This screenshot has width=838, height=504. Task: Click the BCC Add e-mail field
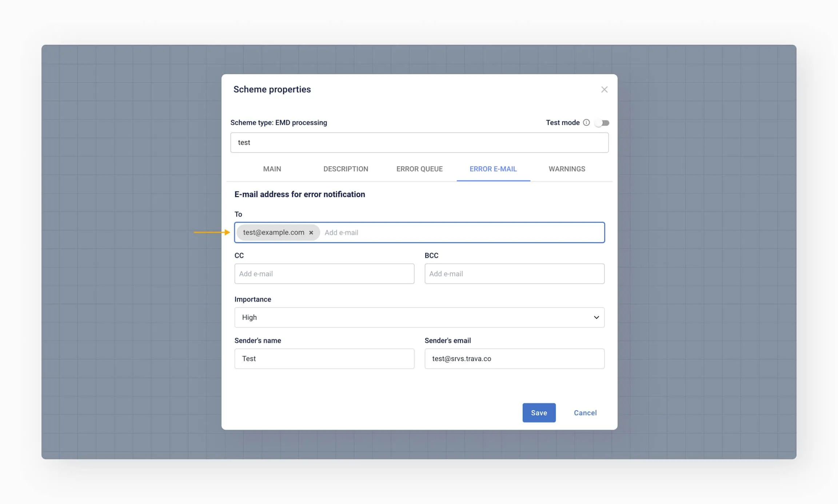pyautogui.click(x=514, y=274)
